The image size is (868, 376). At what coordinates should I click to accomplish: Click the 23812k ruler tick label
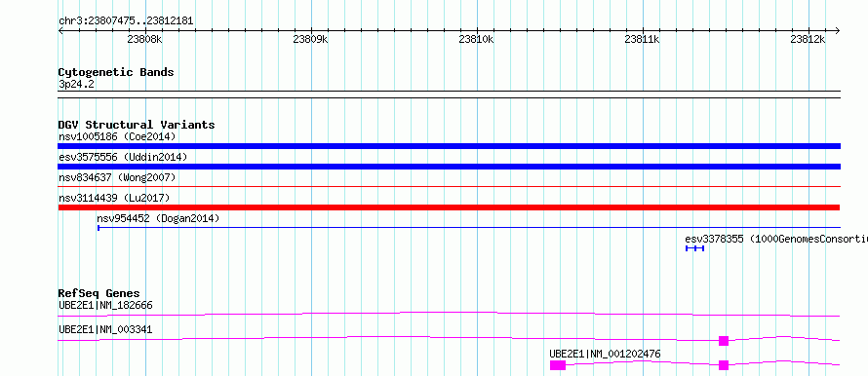pyautogui.click(x=808, y=39)
